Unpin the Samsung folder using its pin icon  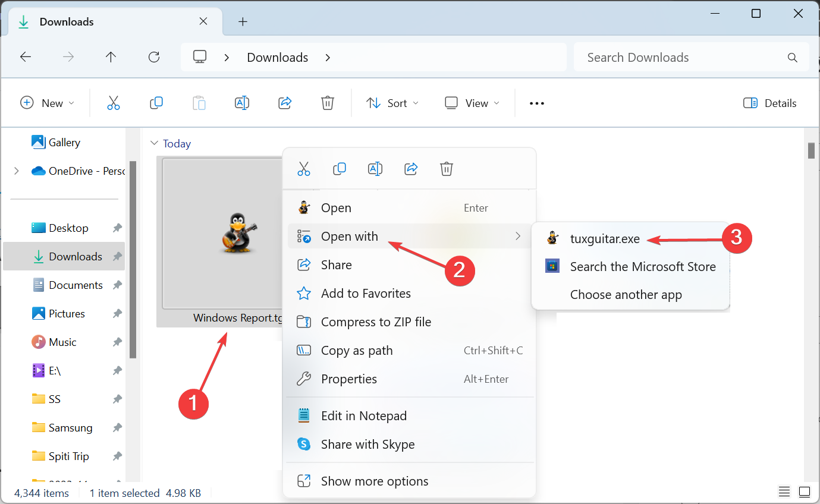(x=117, y=427)
